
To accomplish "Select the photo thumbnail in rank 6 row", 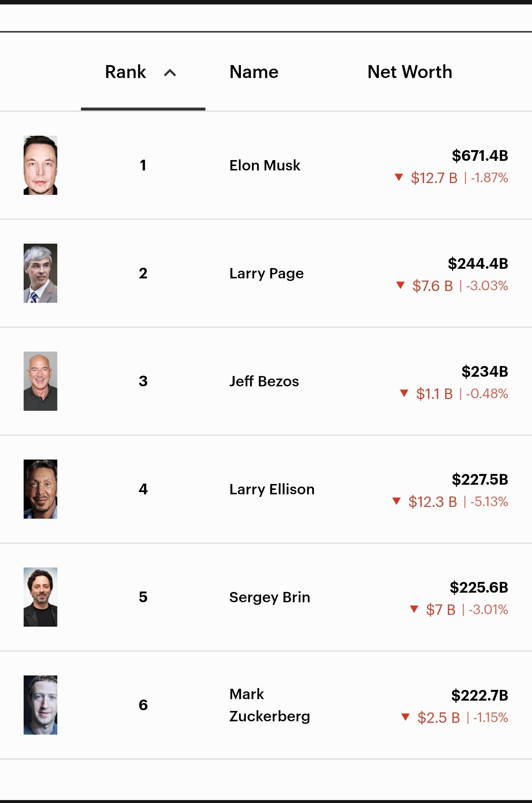I will [x=40, y=705].
